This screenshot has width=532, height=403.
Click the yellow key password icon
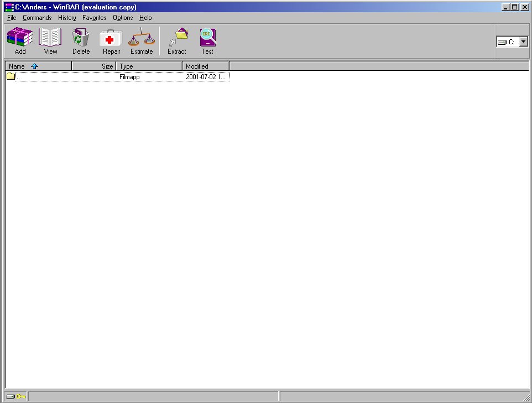[21, 396]
